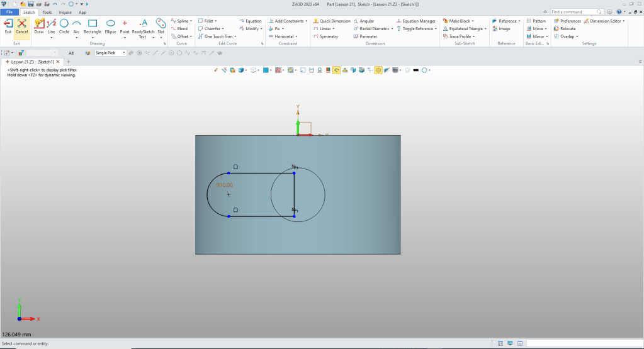Expand the Add Constraints dropdown arrow

pyautogui.click(x=306, y=21)
